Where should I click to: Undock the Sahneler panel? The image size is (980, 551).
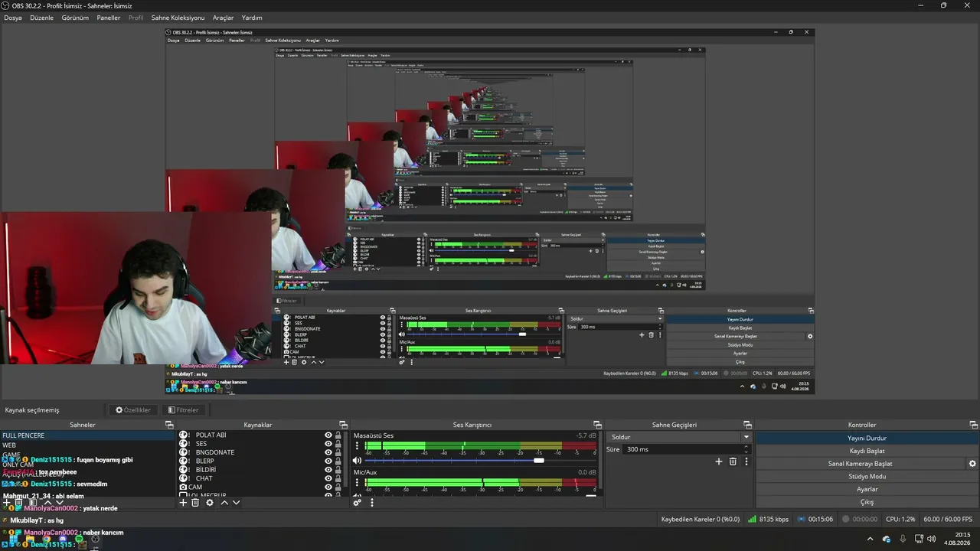[x=169, y=425]
